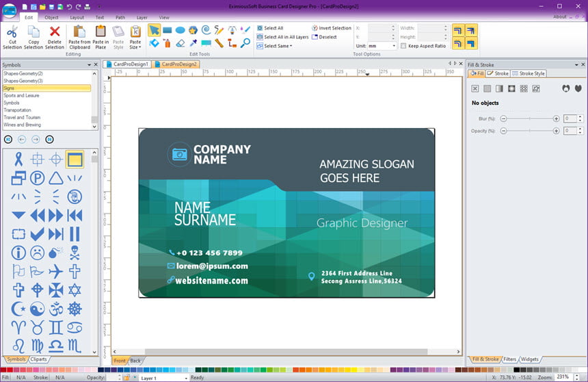Viewport: 588px width, 382px height.
Task: Click the Deselect button
Action: (324, 37)
